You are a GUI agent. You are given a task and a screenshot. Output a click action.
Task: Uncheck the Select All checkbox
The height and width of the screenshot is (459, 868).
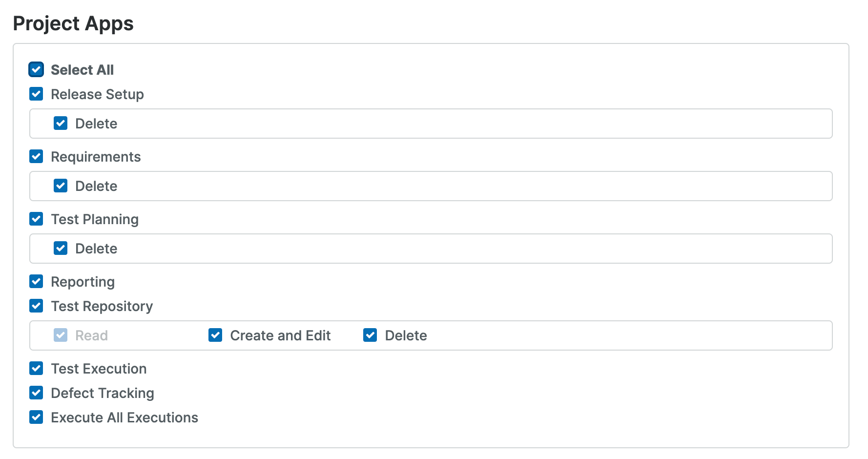(36, 69)
